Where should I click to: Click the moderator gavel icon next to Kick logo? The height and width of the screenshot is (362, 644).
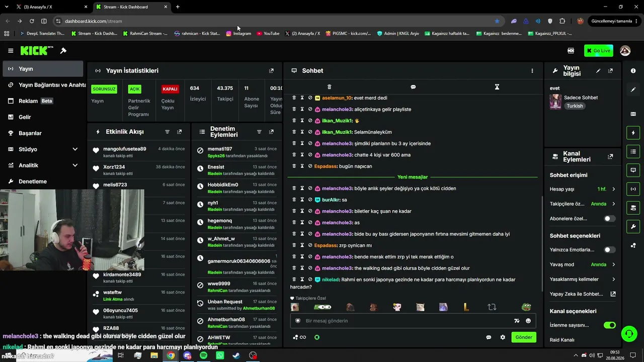click(x=63, y=51)
